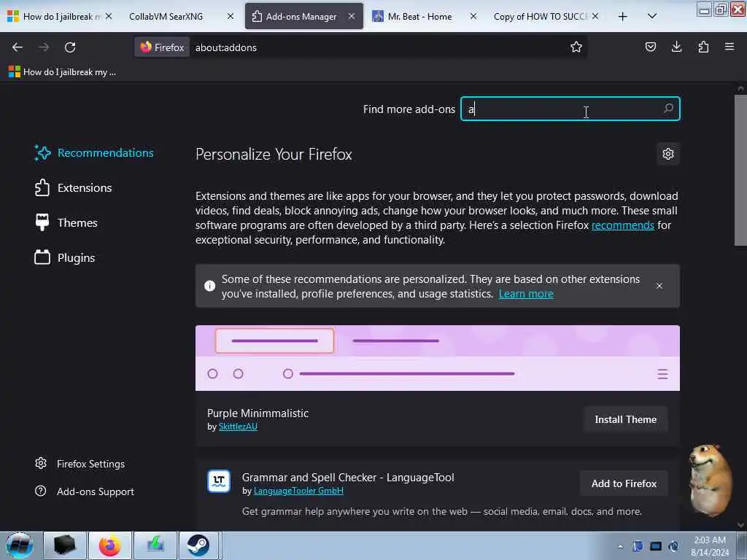747x560 pixels.
Task: Open the Extensions toolbar icon
Action: [703, 47]
